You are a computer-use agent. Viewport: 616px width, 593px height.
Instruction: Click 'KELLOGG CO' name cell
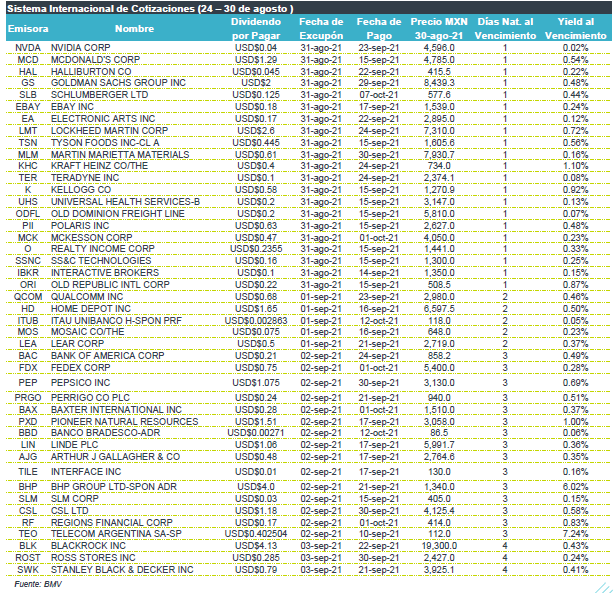[x=81, y=190]
